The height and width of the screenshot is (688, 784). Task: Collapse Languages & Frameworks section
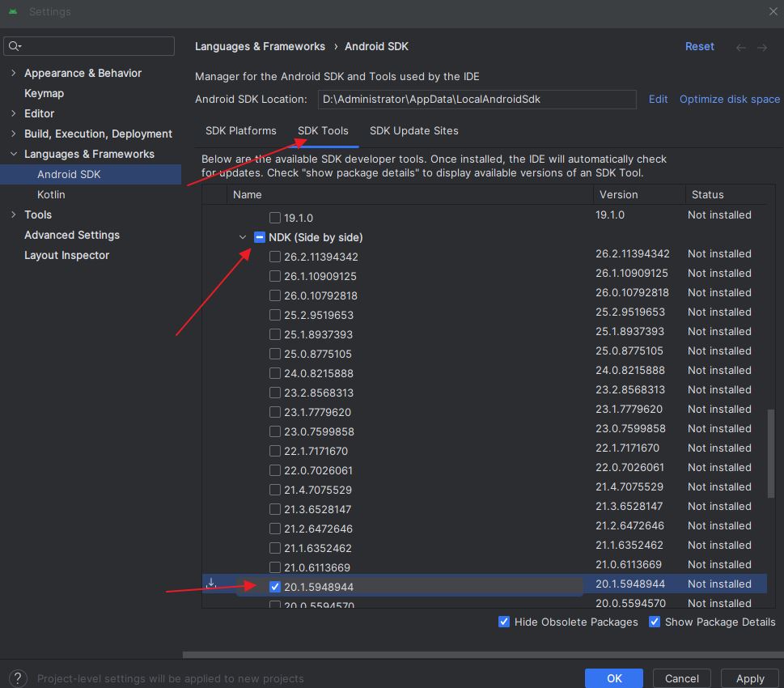[13, 154]
